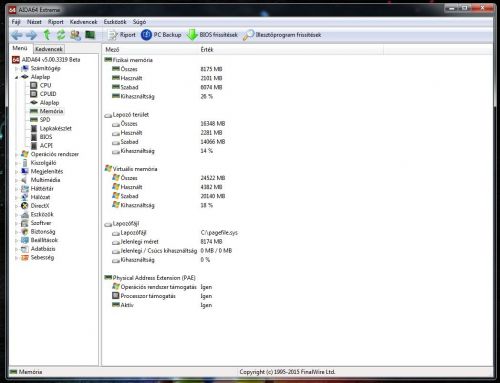Screen dimensions: 500x383
Task: Click BIOS frissítések toolbar button
Action: [x=212, y=35]
